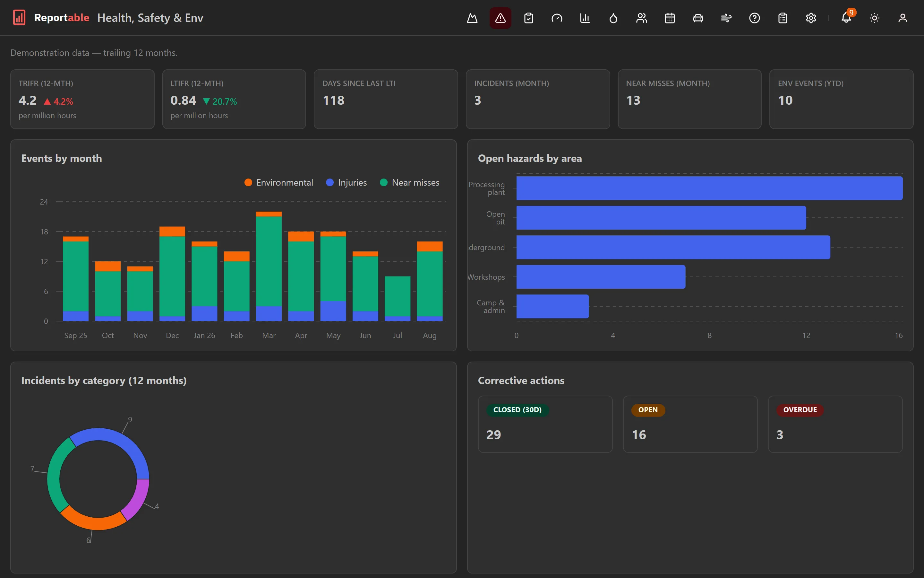Image resolution: width=924 pixels, height=578 pixels.
Task: Click the 'Health, Safety & Env' page title
Action: (150, 18)
